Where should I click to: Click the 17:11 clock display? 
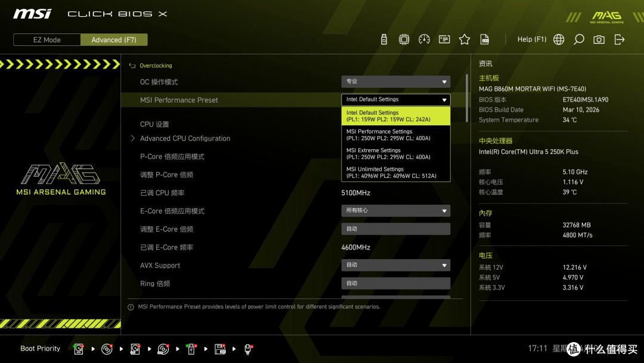click(x=538, y=349)
